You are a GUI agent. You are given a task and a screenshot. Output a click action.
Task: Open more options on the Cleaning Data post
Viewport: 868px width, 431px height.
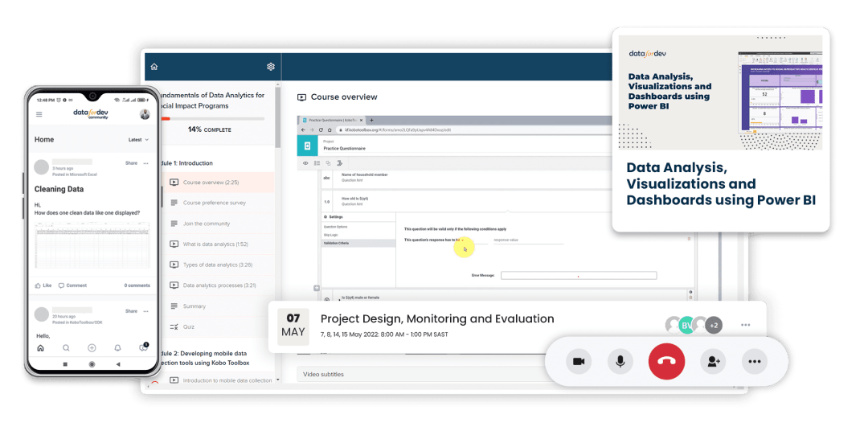click(x=145, y=163)
